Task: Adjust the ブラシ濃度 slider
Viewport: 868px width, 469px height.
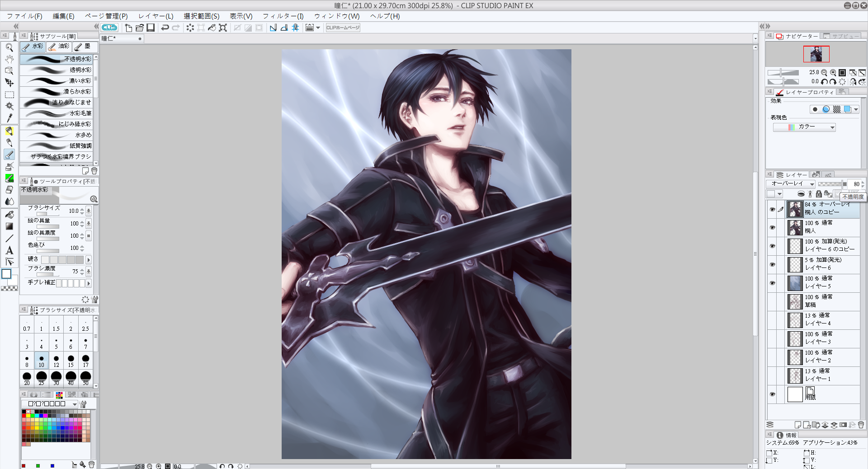Action: [48, 274]
